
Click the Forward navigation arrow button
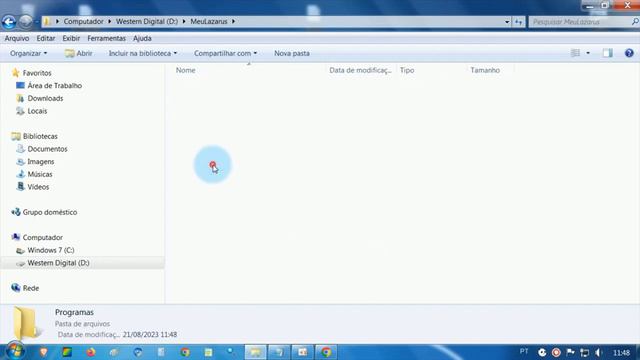(x=26, y=22)
